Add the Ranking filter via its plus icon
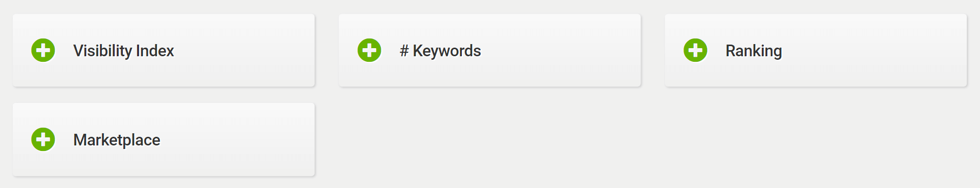Screen dimensions: 980x188 pos(695,50)
